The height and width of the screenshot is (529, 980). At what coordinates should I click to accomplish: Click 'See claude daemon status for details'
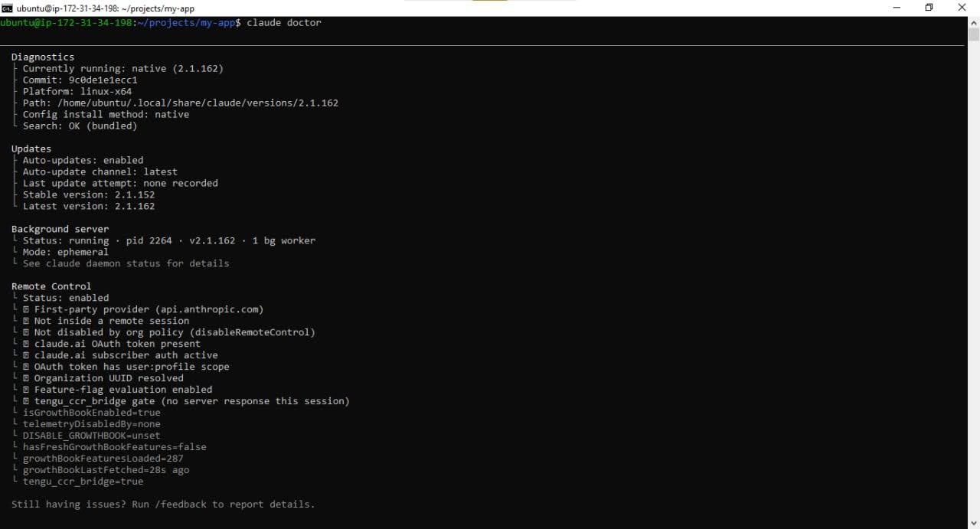coord(126,264)
